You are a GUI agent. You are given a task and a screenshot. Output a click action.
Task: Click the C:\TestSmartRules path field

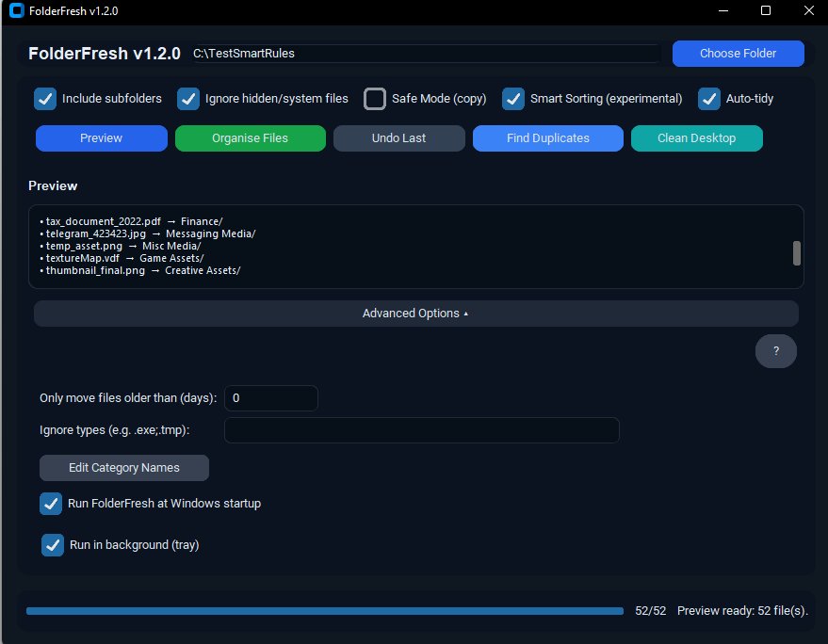[424, 54]
